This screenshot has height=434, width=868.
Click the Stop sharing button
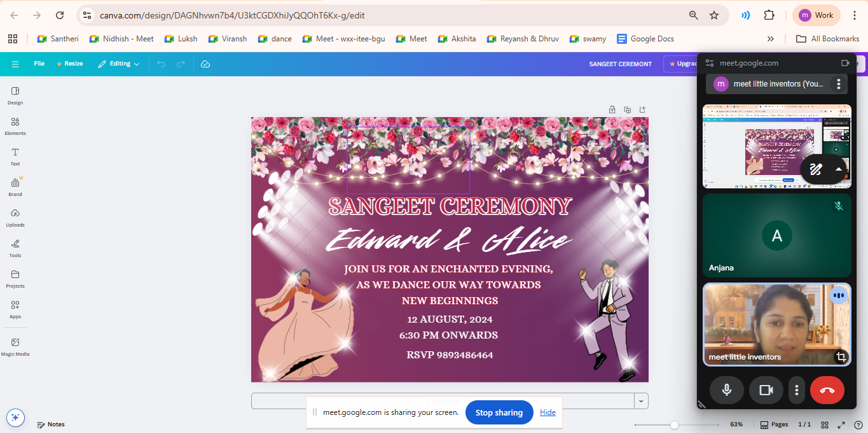[x=499, y=412]
